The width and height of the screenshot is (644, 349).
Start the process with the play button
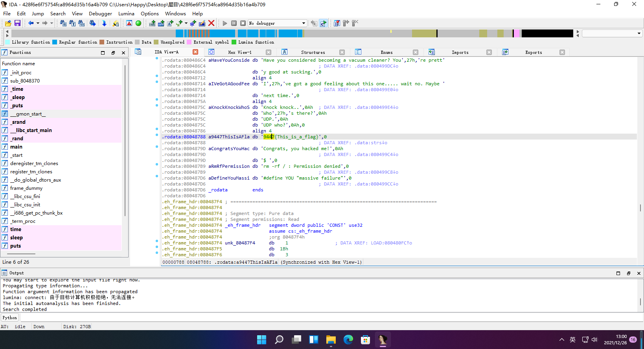225,23
